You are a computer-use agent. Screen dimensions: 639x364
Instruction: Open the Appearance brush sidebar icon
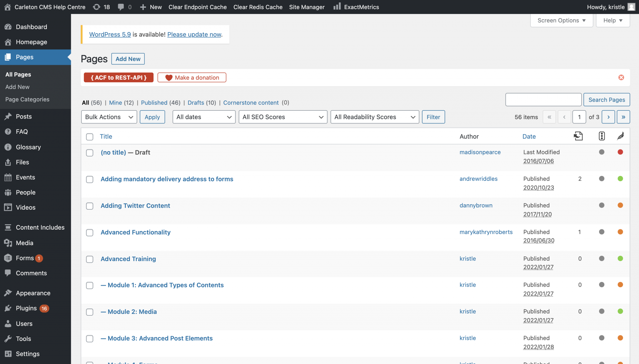(8, 293)
